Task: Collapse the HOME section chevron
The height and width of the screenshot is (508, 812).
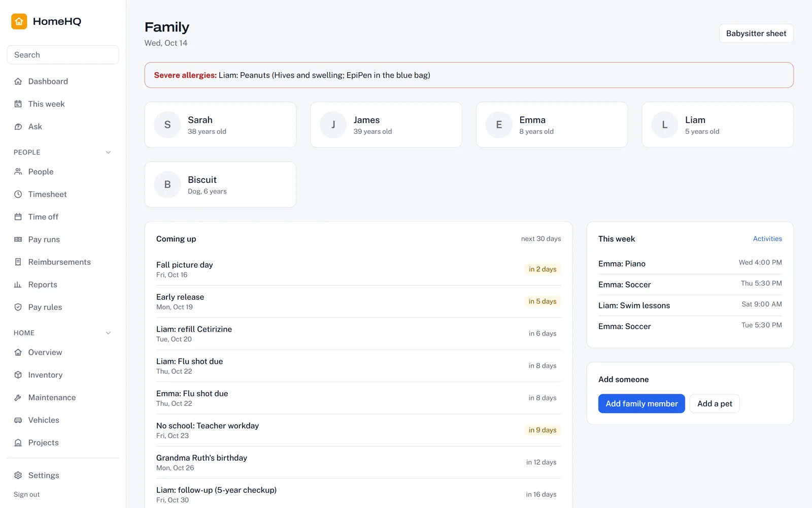Action: (x=108, y=333)
